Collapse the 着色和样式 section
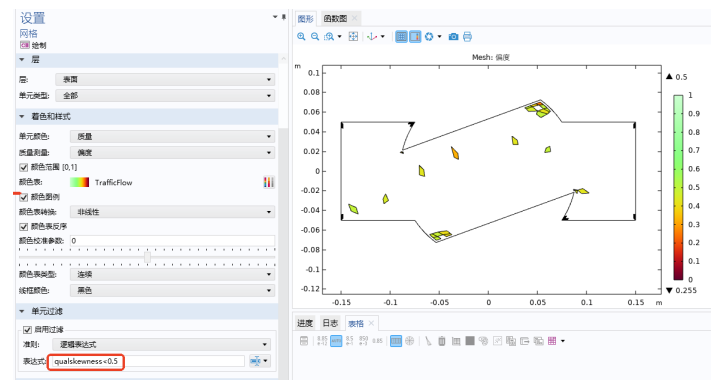 [x=21, y=116]
